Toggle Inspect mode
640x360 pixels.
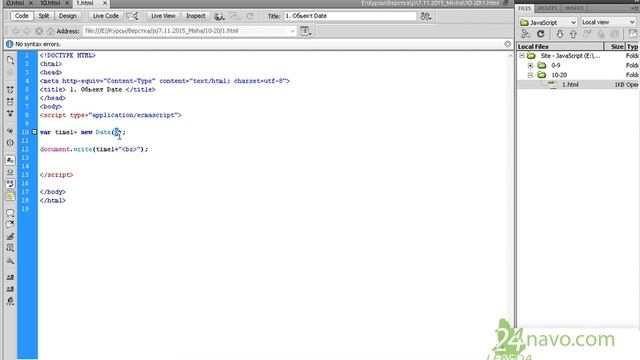tap(196, 16)
